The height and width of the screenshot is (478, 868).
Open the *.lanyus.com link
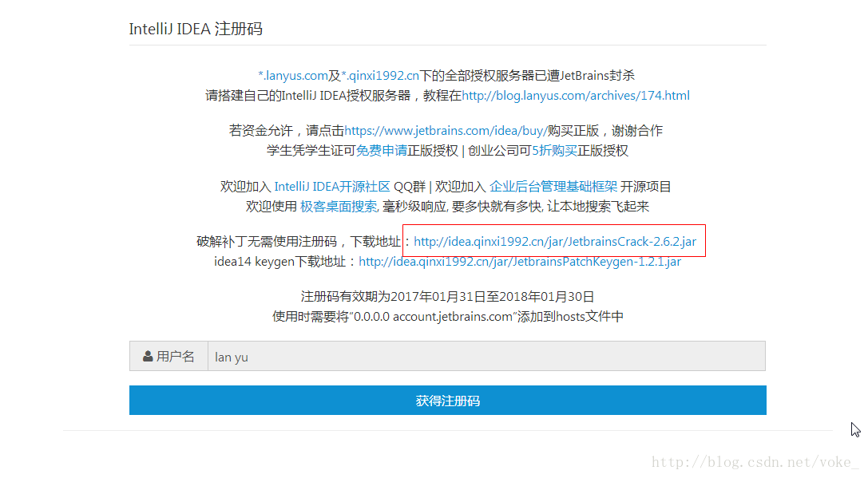(x=293, y=75)
